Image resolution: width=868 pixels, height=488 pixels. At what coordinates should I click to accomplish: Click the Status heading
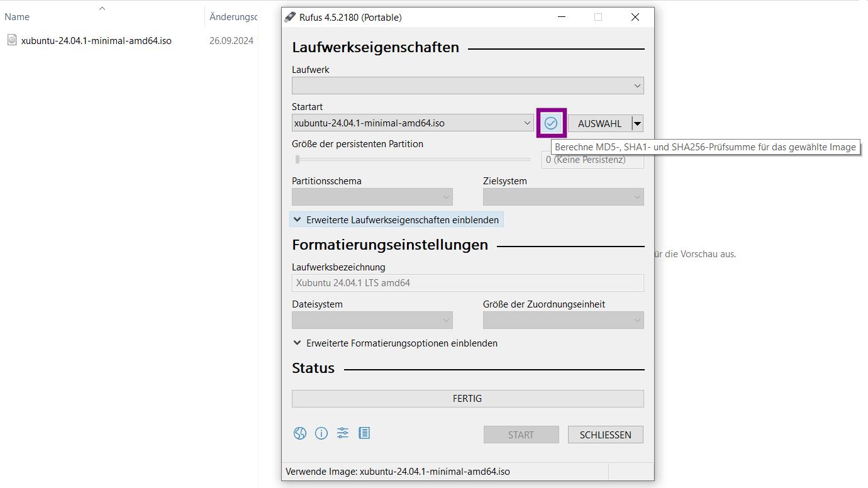313,369
